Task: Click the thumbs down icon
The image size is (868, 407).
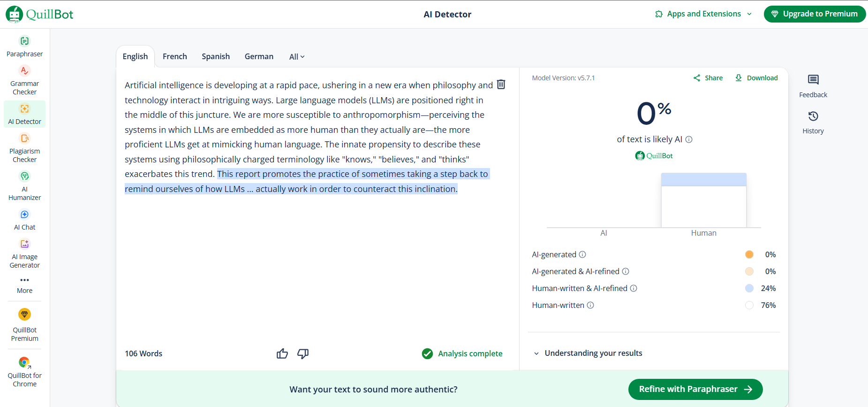Action: point(303,353)
